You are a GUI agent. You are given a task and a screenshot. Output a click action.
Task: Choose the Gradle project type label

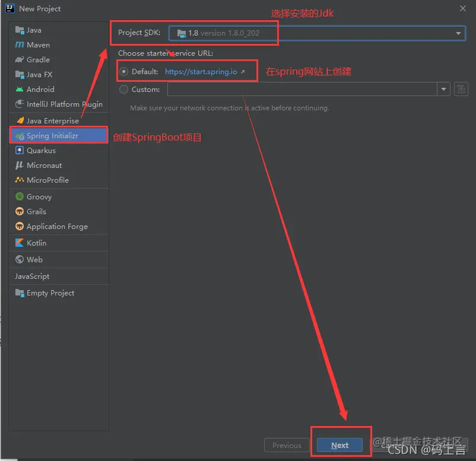tap(38, 60)
